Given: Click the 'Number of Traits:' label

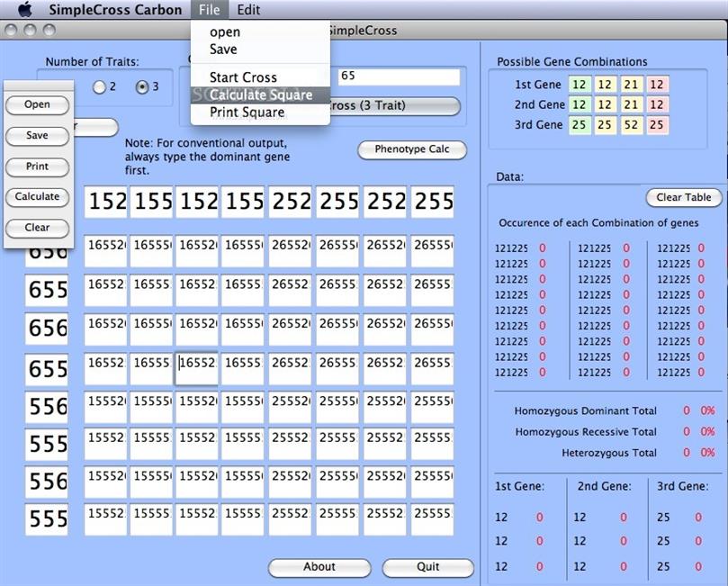Looking at the screenshot, I should click(92, 62).
